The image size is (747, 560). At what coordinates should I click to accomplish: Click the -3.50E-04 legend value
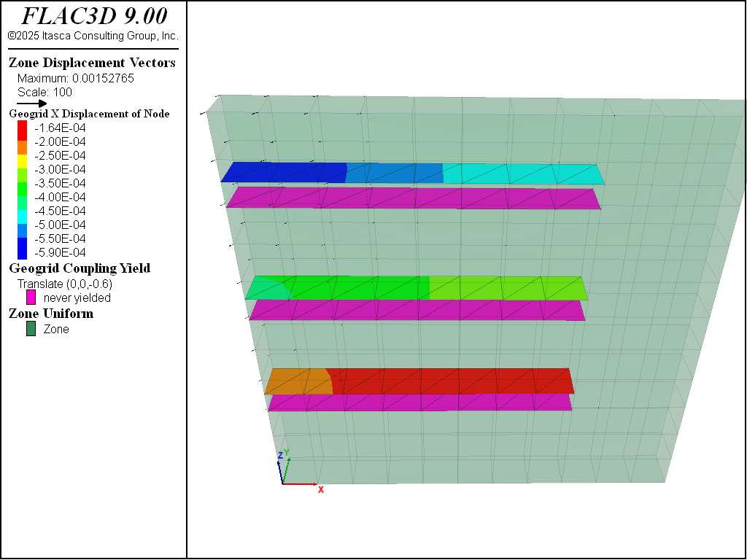pyautogui.click(x=60, y=183)
